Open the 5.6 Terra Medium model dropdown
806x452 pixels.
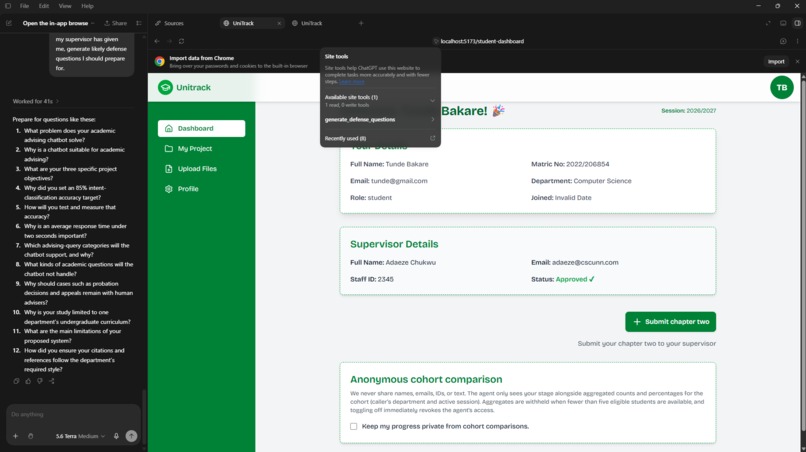80,436
